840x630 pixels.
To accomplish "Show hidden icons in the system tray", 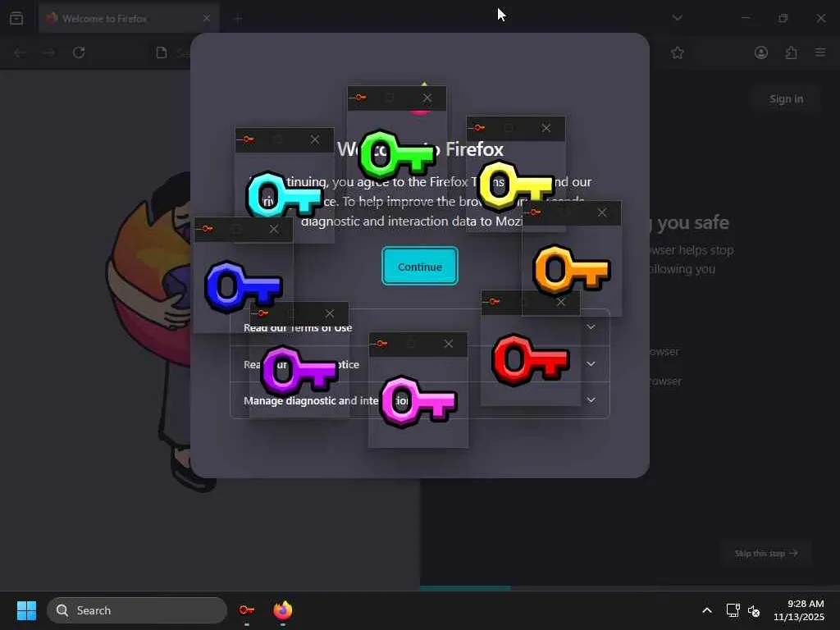I will tap(707, 610).
